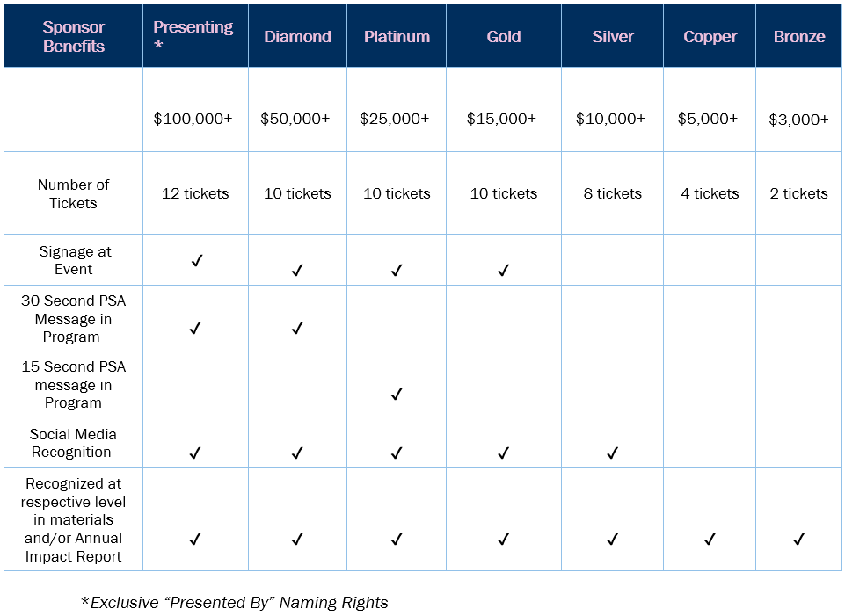Image resolution: width=845 pixels, height=616 pixels.
Task: Click the Copper Annual Impact Report checkmark
Action: click(710, 539)
